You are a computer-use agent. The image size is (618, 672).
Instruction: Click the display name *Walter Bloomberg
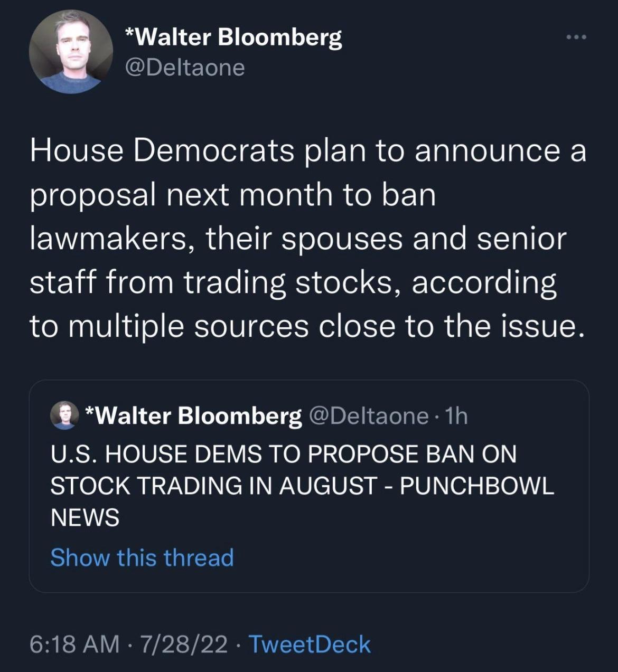(x=234, y=37)
